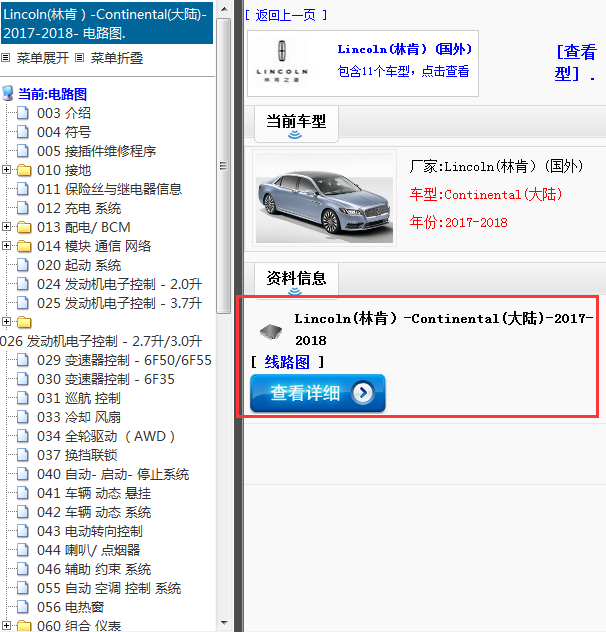Select the 当前:电路图 root node
Viewport: 606px width, 632px height.
52,94
